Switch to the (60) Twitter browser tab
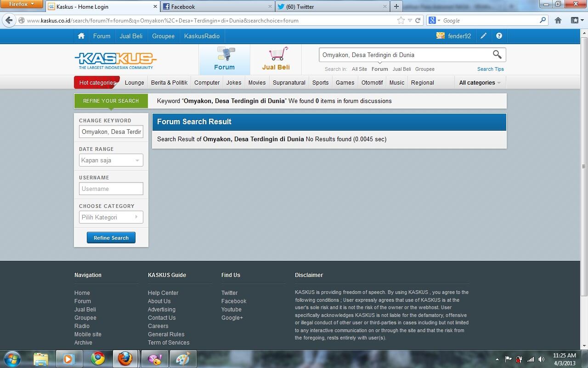 [332, 6]
